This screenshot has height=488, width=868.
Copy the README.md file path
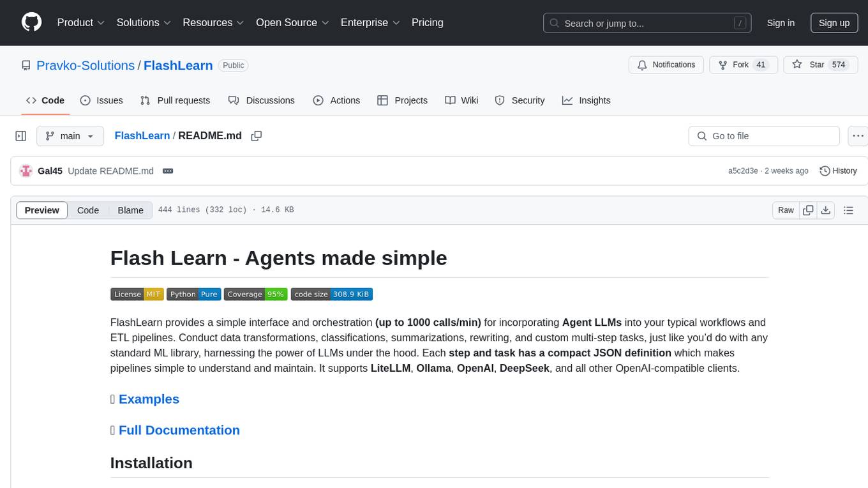(x=257, y=136)
